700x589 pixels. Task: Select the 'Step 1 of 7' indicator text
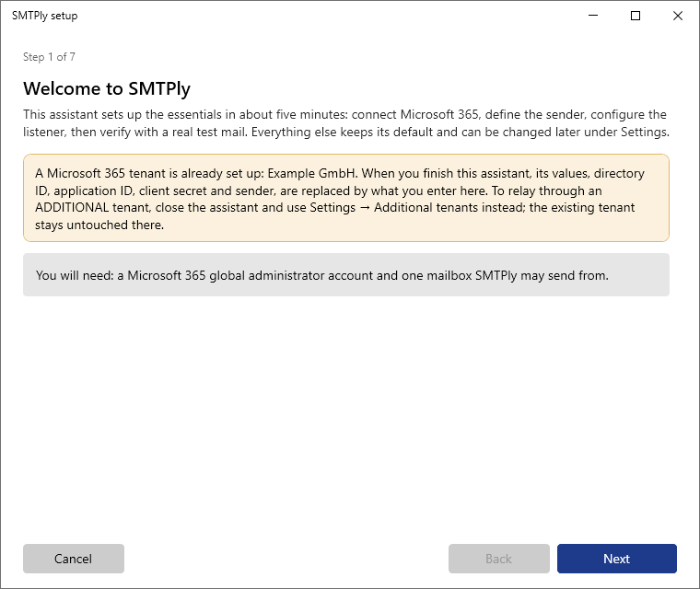[49, 57]
